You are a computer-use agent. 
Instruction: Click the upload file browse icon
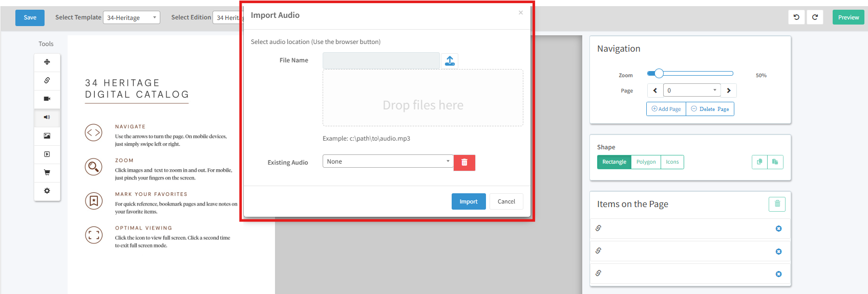[450, 61]
